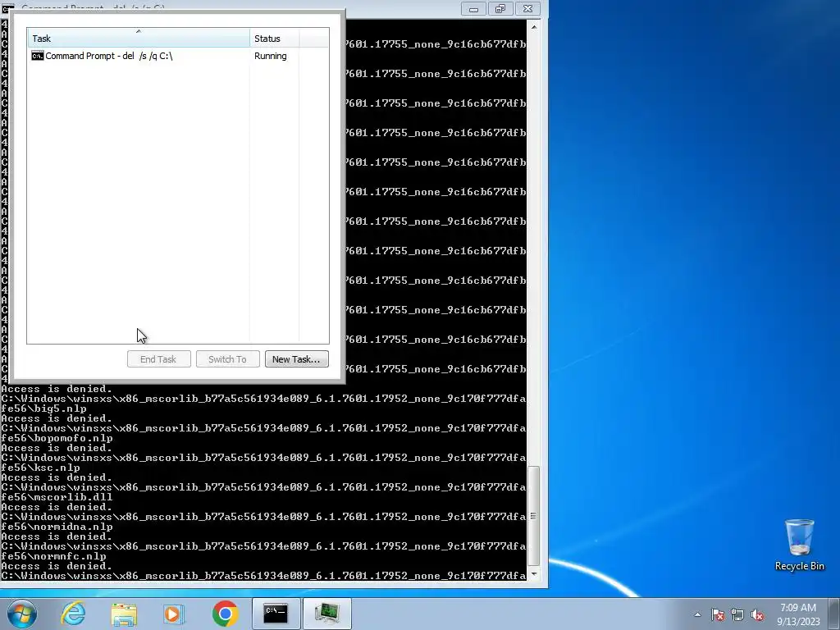Launch Internet Explorer from the taskbar
This screenshot has height=630, width=840.
(73, 614)
